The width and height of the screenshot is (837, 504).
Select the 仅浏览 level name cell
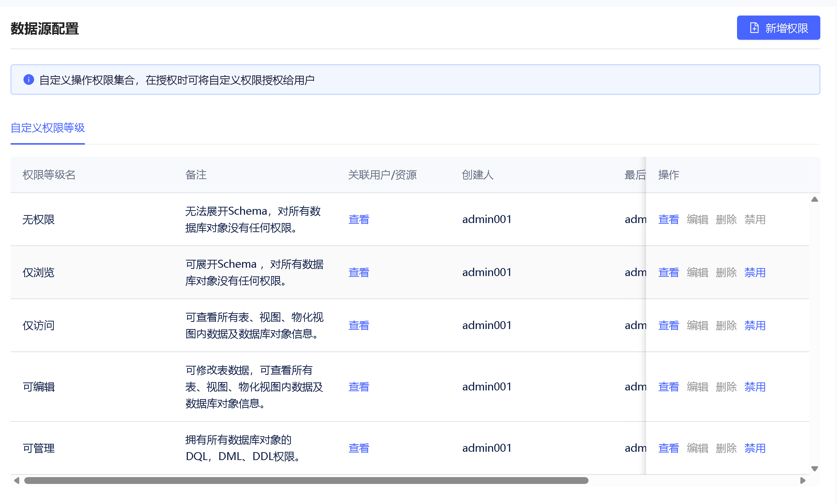39,273
